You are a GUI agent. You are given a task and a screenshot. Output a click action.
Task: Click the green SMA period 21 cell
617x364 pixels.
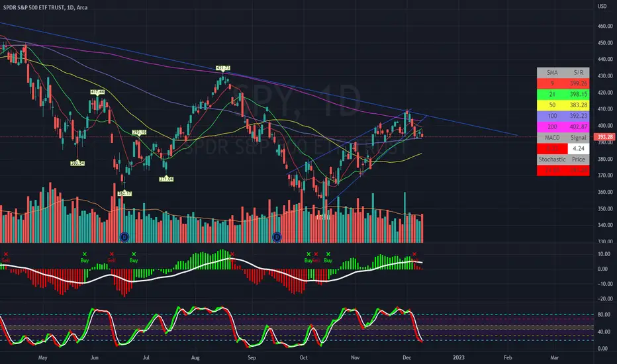coord(552,95)
